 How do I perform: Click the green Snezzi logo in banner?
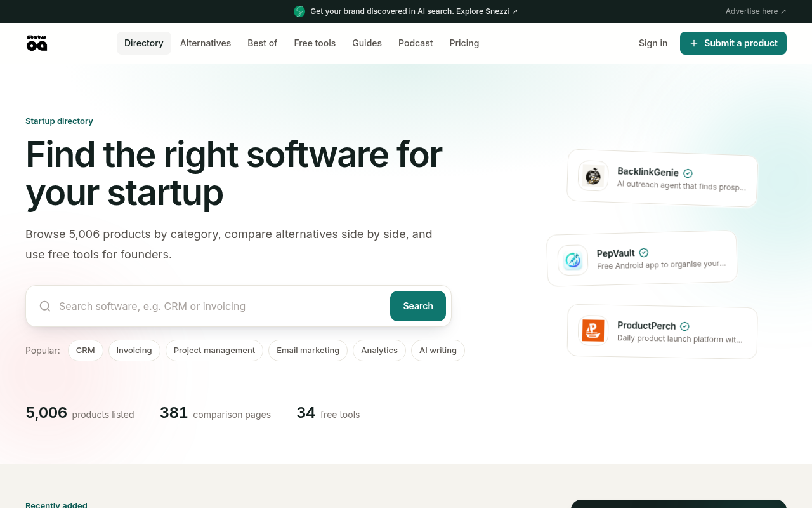(x=299, y=11)
